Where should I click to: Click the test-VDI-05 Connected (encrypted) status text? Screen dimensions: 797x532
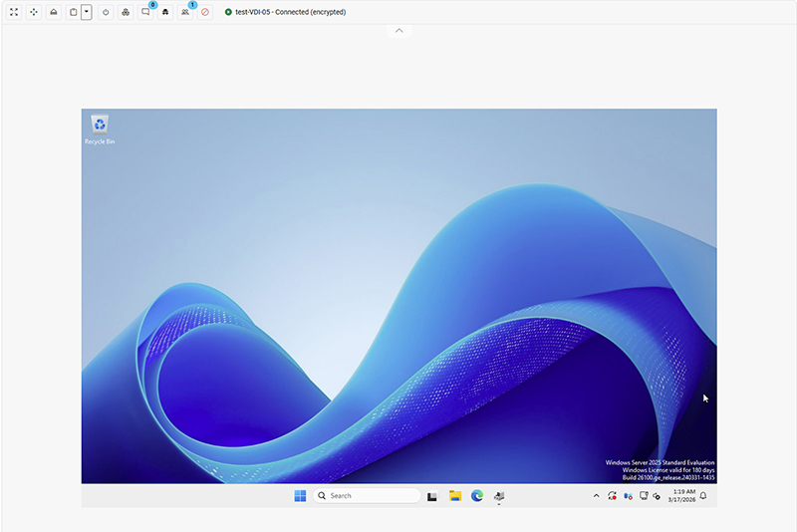tap(290, 12)
